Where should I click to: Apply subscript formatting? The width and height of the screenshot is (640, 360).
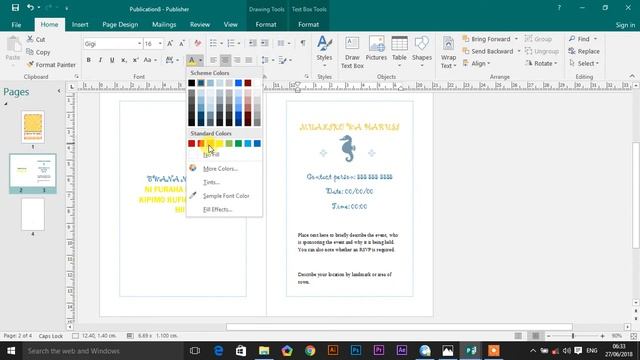tap(124, 60)
